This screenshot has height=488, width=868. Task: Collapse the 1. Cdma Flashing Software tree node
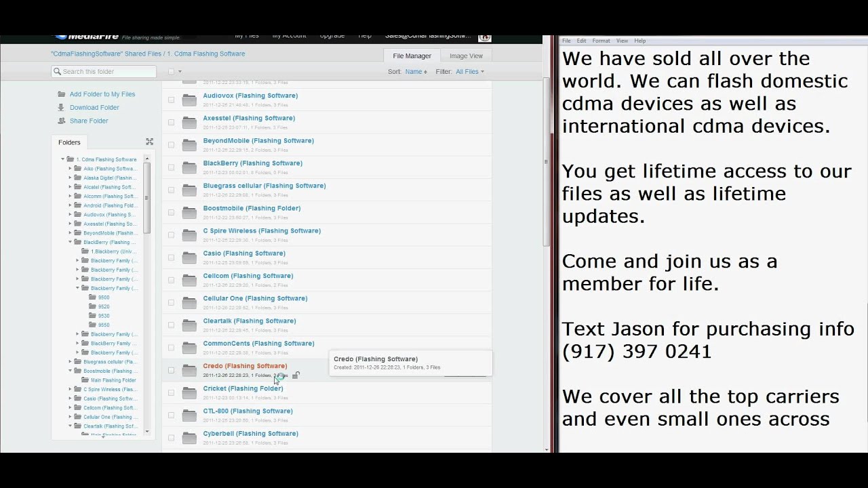coord(63,159)
